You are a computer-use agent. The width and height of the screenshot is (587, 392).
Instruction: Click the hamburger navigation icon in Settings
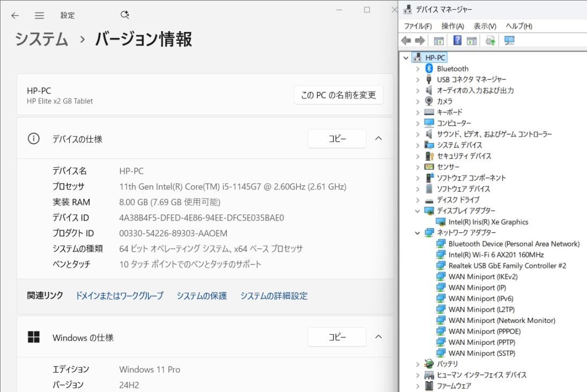point(39,16)
